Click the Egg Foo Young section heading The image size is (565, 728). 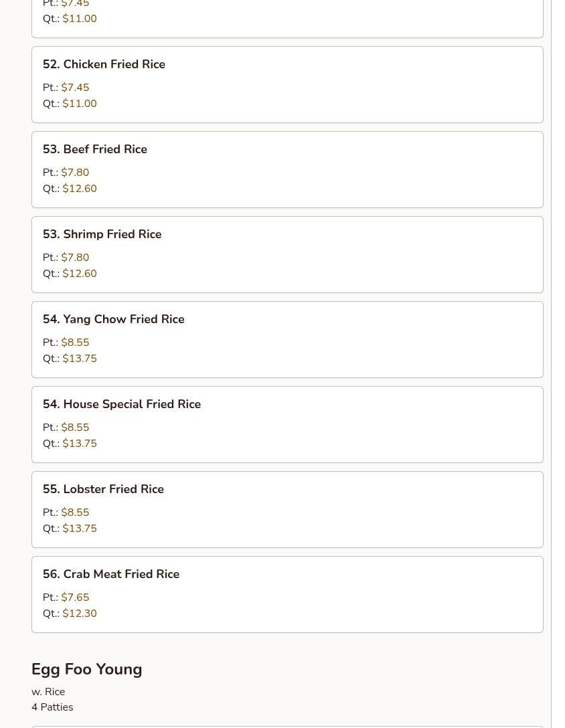click(x=87, y=669)
